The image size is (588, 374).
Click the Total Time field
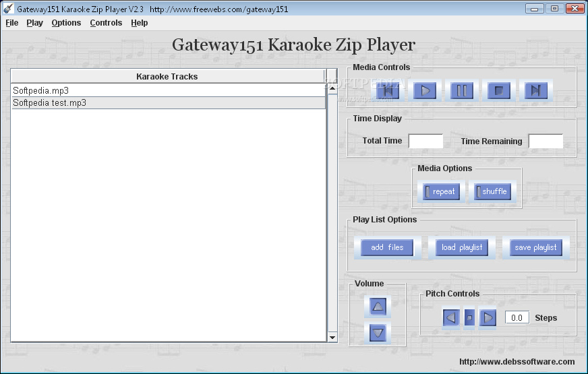[x=425, y=141]
